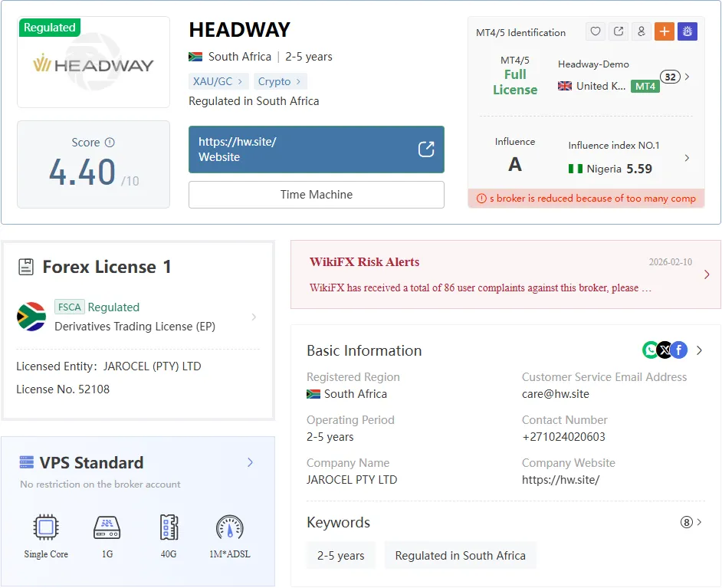Expand FSCA license details chevron
Image resolution: width=722 pixels, height=588 pixels.
pos(254,317)
